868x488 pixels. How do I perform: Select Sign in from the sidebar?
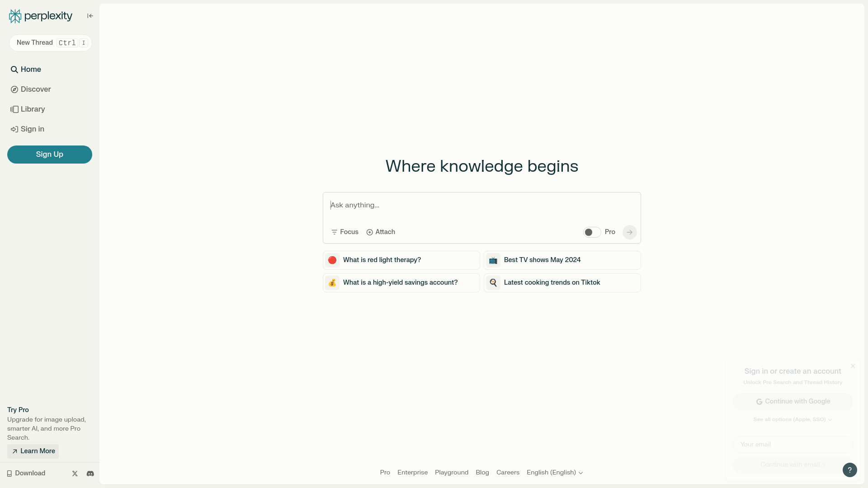coord(28,129)
